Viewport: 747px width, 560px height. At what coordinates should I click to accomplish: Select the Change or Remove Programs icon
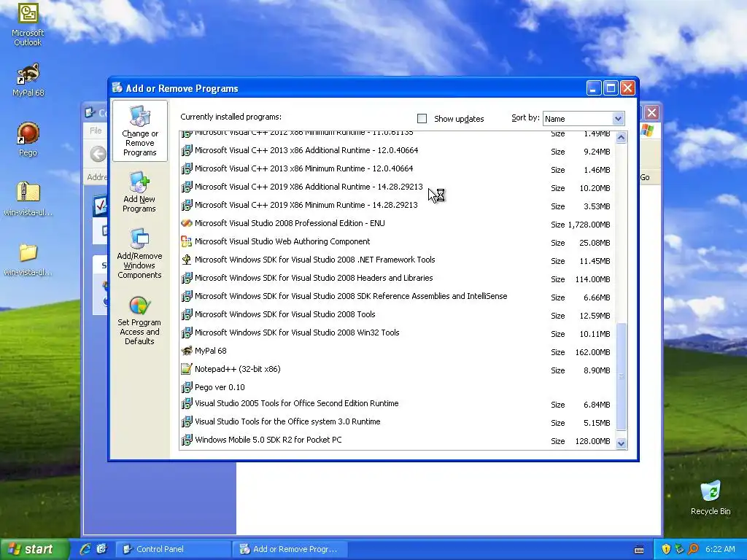(x=139, y=131)
